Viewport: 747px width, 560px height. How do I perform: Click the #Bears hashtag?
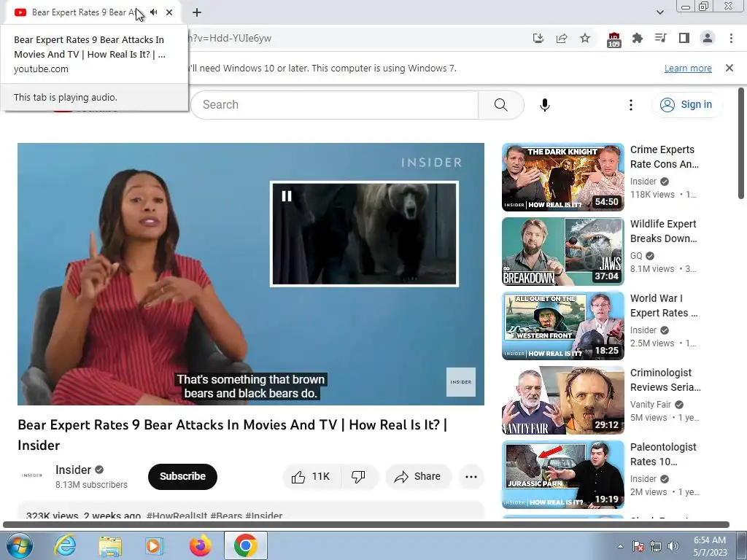tap(226, 516)
